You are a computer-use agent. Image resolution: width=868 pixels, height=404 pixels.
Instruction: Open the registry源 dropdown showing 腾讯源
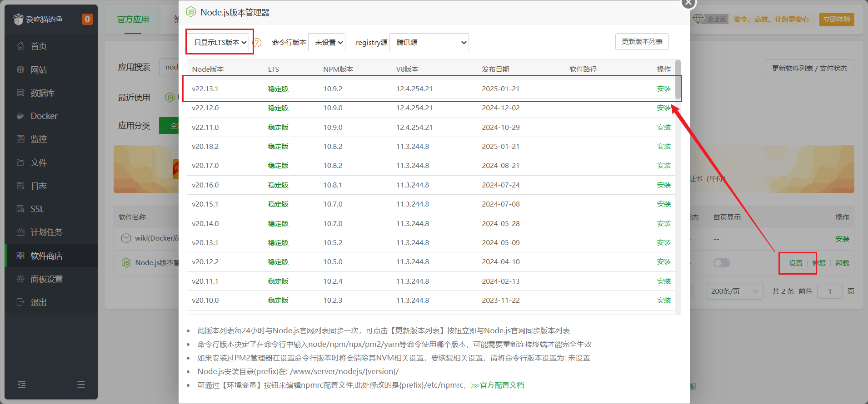click(429, 42)
